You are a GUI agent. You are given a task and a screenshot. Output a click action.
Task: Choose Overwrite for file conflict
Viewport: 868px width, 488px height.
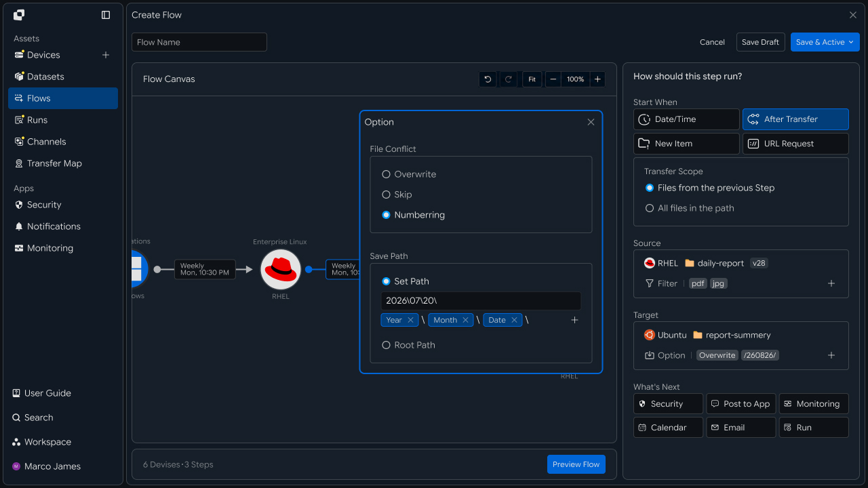point(409,174)
